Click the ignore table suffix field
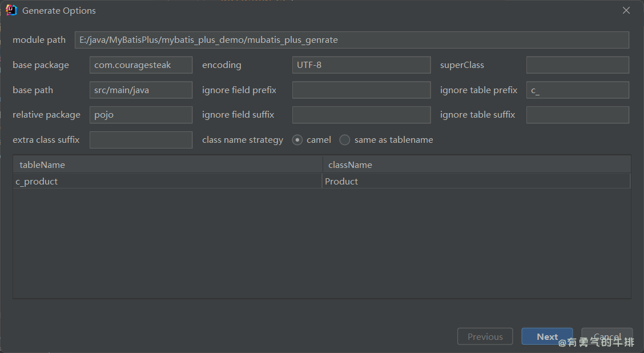Viewport: 644px width, 353px height. click(577, 115)
